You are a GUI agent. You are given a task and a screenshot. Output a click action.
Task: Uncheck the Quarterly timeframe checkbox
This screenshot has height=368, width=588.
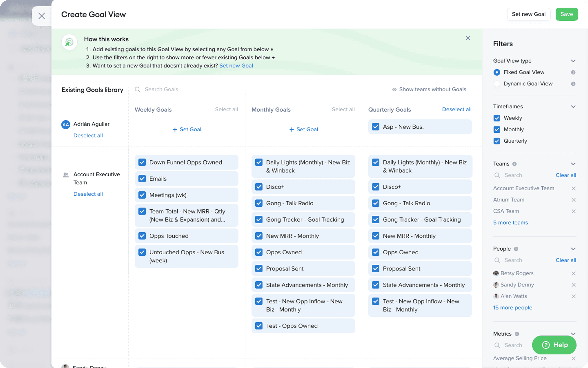click(x=497, y=141)
